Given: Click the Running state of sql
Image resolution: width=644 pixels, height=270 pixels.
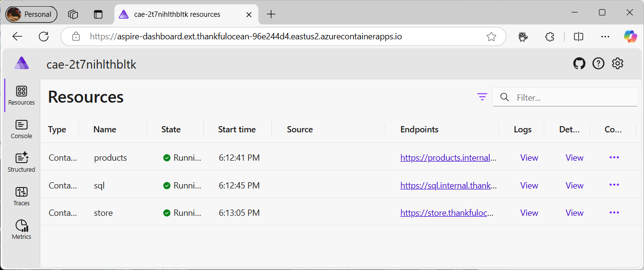Looking at the screenshot, I should pos(182,186).
